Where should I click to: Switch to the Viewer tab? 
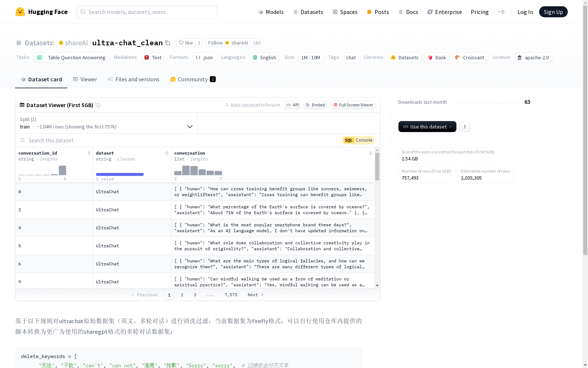coord(85,79)
